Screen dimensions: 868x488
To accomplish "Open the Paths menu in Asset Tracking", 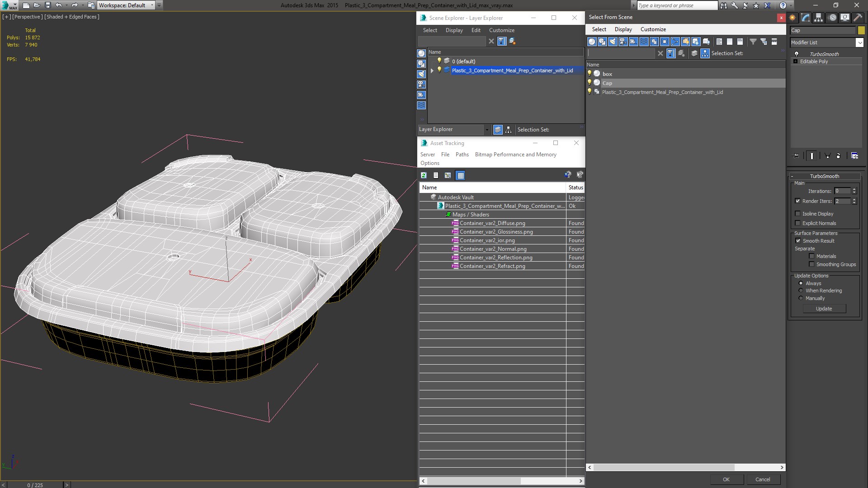I will [462, 155].
